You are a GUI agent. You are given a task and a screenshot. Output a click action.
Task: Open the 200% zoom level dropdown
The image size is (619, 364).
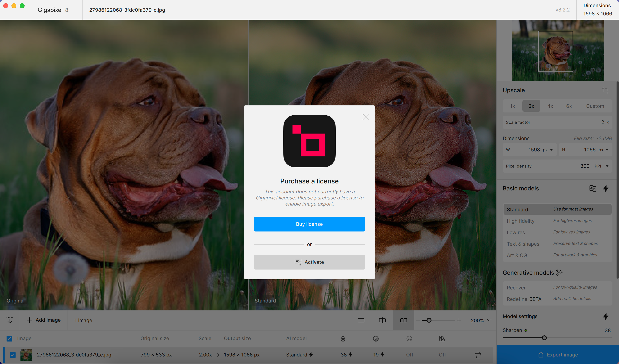click(489, 320)
